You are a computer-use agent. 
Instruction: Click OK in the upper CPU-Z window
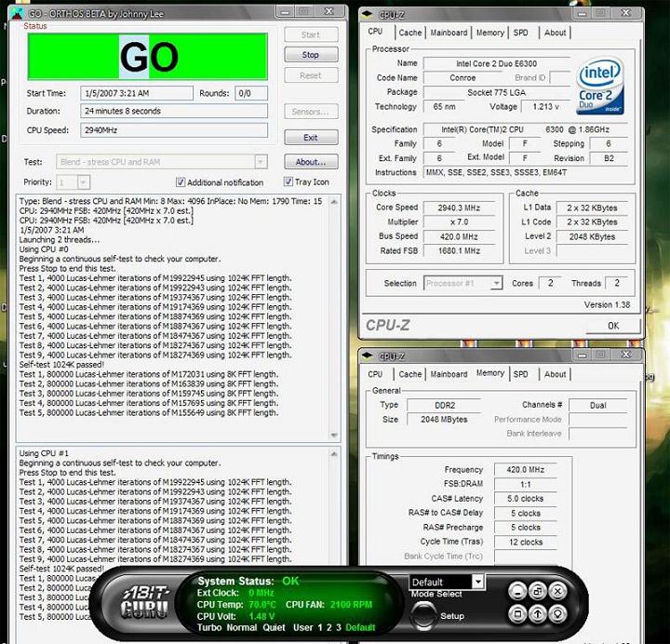coord(613,326)
